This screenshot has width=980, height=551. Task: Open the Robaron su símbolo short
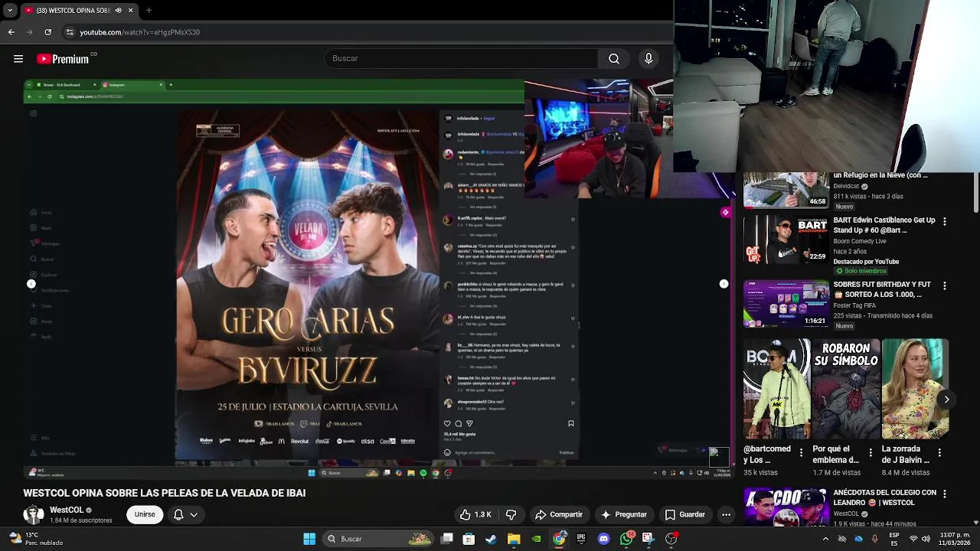845,389
